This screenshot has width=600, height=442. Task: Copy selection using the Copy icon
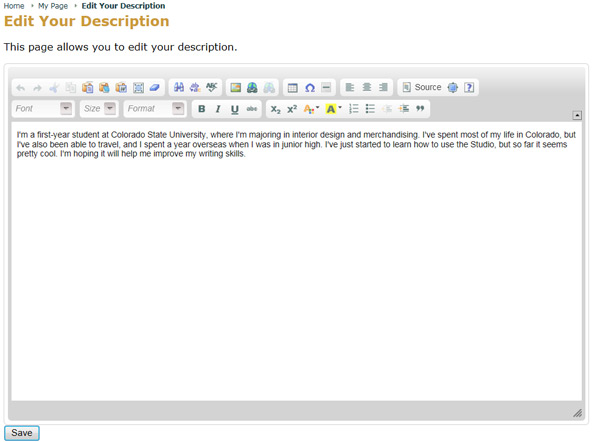[x=71, y=88]
